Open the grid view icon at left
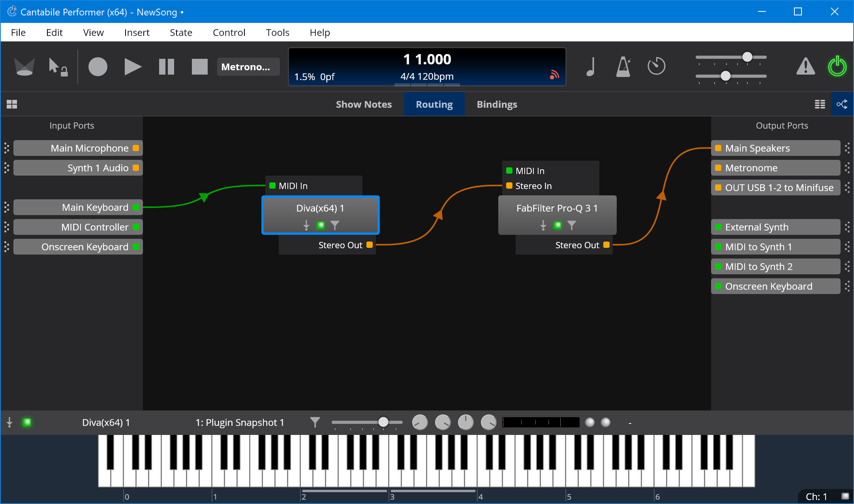Viewport: 854px width, 504px height. click(12, 104)
